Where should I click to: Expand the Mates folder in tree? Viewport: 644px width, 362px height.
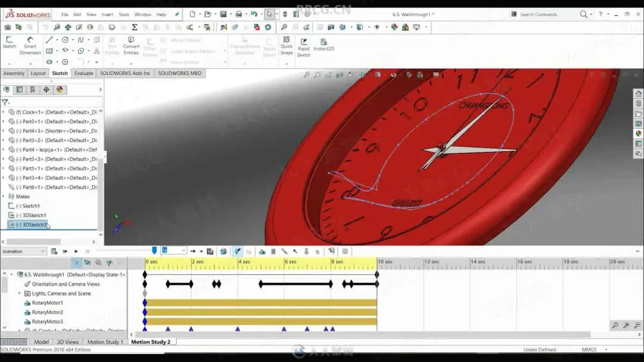(4, 196)
